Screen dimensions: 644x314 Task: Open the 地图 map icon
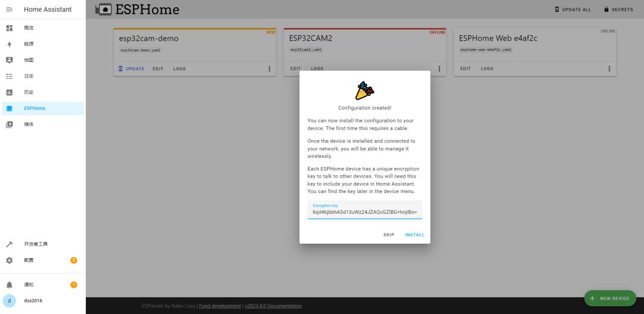point(9,60)
